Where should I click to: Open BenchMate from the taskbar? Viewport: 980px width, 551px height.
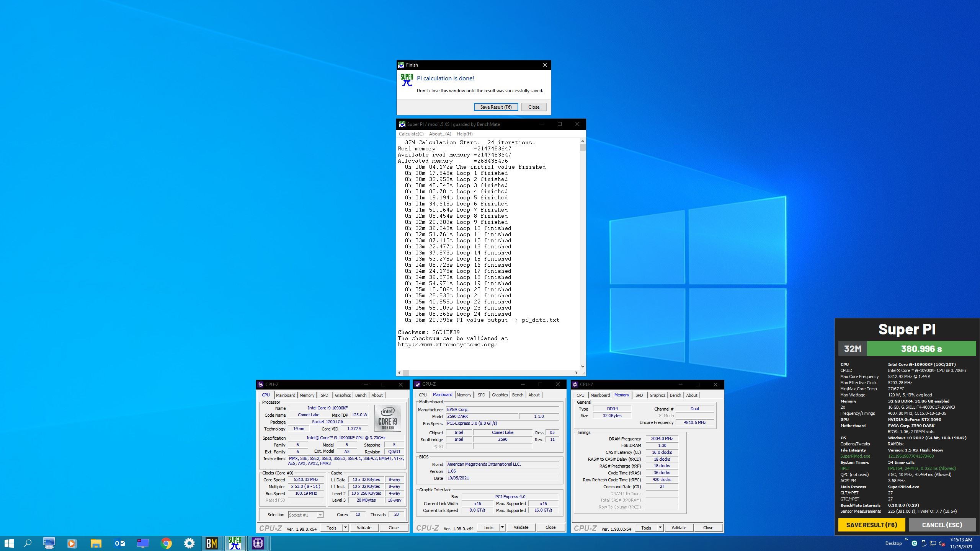(x=212, y=543)
